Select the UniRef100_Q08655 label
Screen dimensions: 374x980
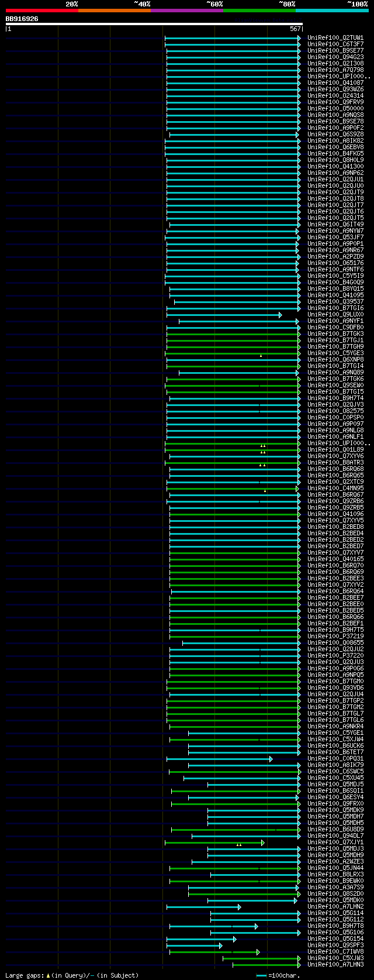[x=335, y=642]
